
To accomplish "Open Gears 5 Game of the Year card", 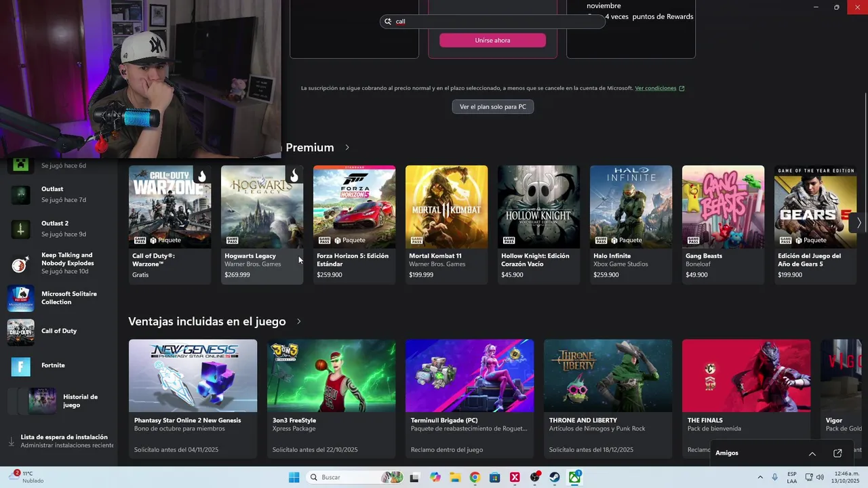I will (x=816, y=224).
